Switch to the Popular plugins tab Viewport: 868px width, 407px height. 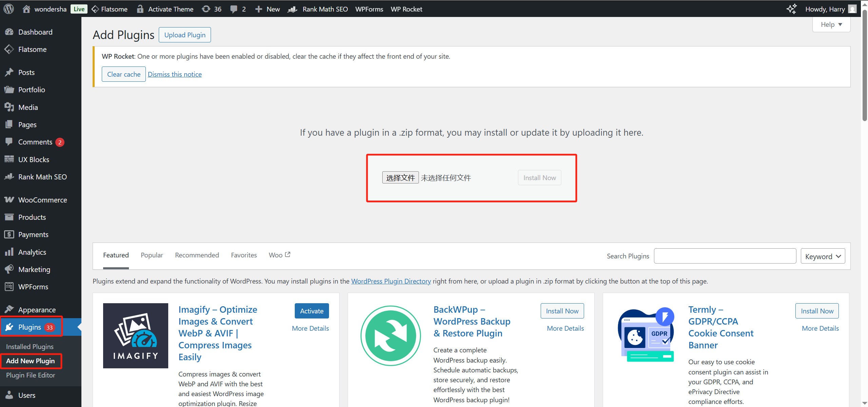152,255
